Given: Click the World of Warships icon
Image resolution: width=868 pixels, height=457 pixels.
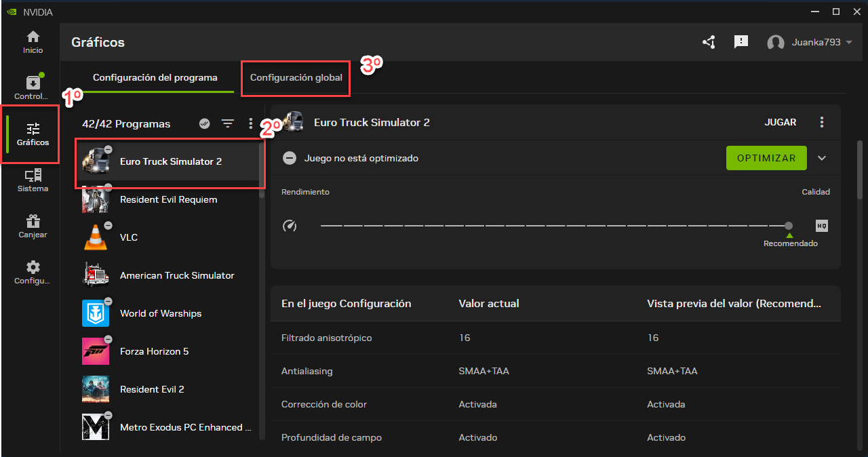Looking at the screenshot, I should pyautogui.click(x=96, y=313).
